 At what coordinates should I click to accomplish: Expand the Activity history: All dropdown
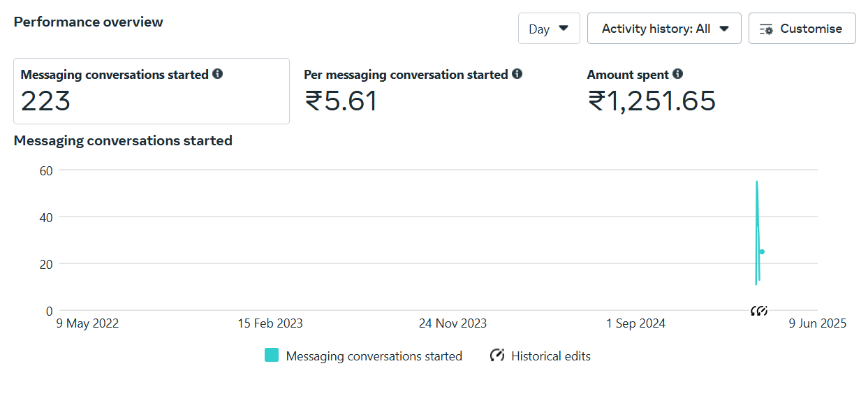pos(664,29)
